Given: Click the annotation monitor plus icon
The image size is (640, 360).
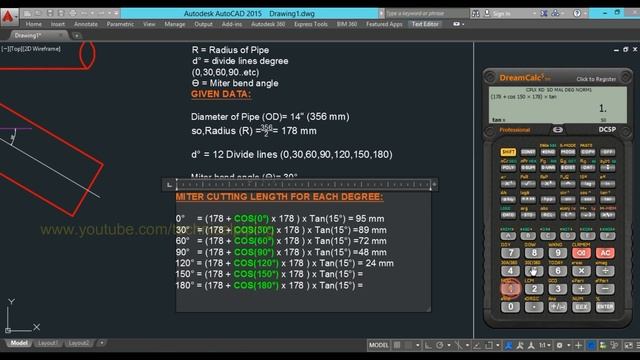Looking at the screenshot, I should [578, 345].
